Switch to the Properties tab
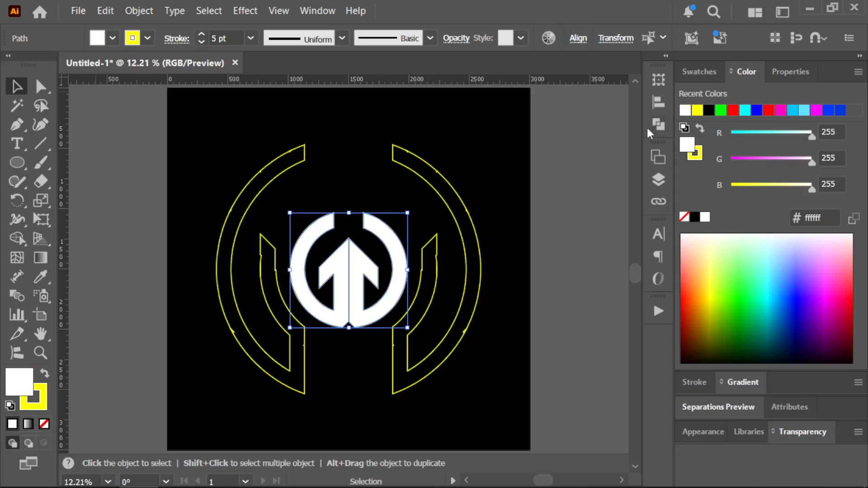Screen dimensions: 868x488 (790, 71)
